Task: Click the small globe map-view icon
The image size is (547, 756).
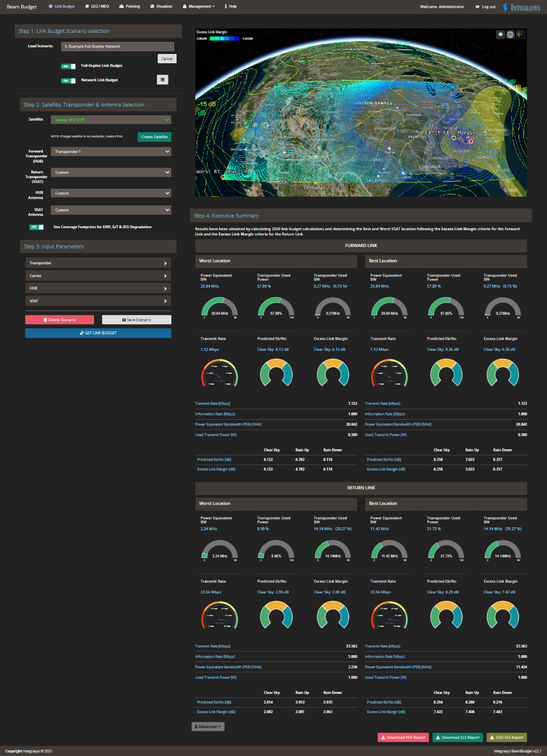Action: 501,34
